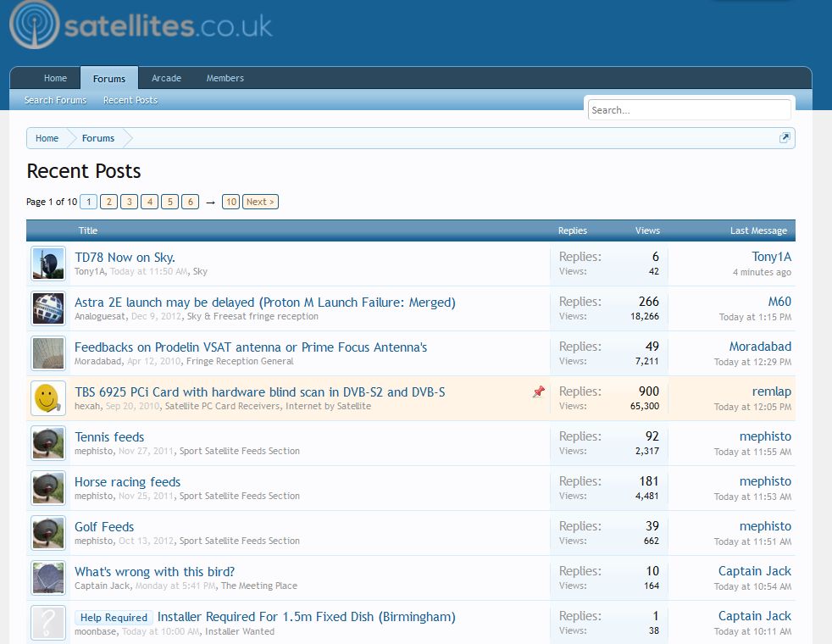832x644 pixels.
Task: Open 'Sport Satellite Feeds Section' under Tennis feeds
Action: (x=239, y=451)
